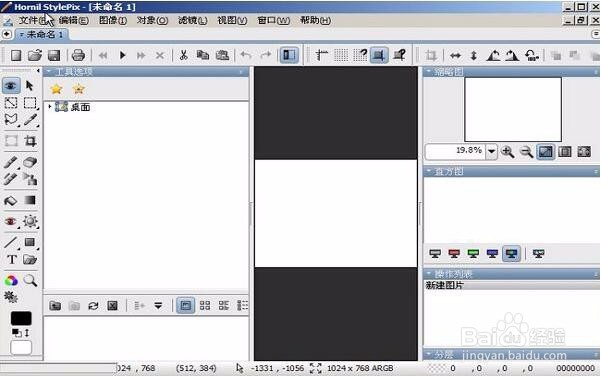
Task: Print using the printer toolbar icon
Action: pyautogui.click(x=78, y=56)
